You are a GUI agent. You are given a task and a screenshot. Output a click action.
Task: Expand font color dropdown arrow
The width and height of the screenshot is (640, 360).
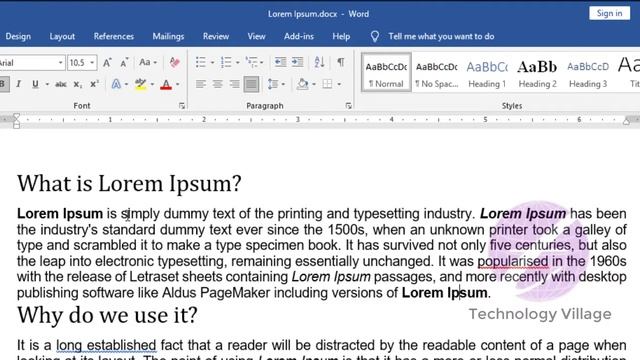[x=178, y=84]
